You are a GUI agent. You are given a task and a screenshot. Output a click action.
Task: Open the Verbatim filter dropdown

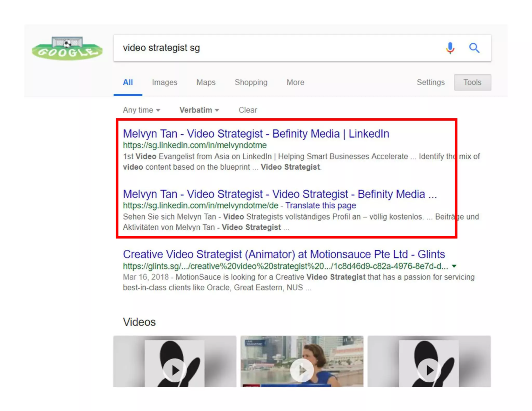coord(199,110)
